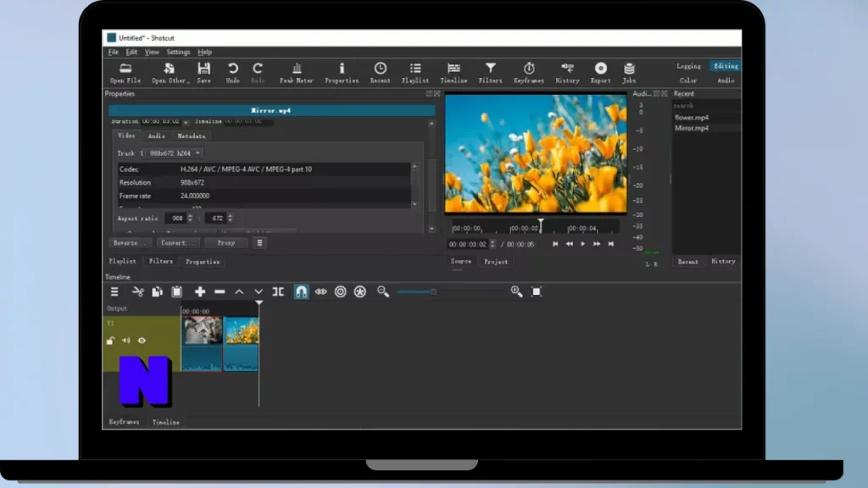The height and width of the screenshot is (488, 868).
Task: Zoom out the timeline
Action: 383,291
